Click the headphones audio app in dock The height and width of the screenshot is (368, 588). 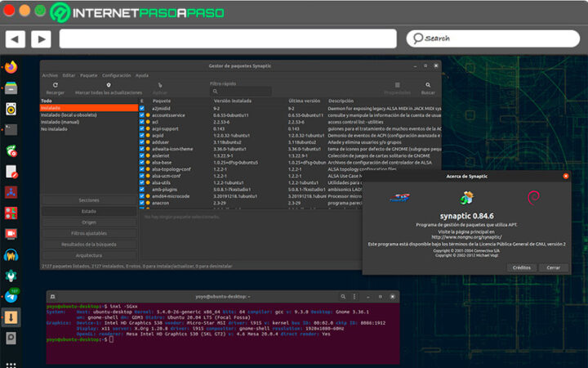(11, 255)
